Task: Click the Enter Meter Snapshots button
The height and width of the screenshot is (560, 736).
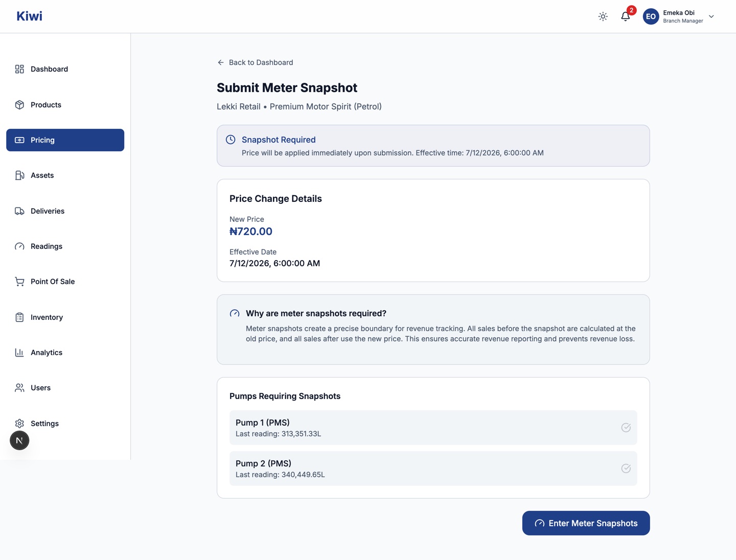Action: tap(586, 523)
